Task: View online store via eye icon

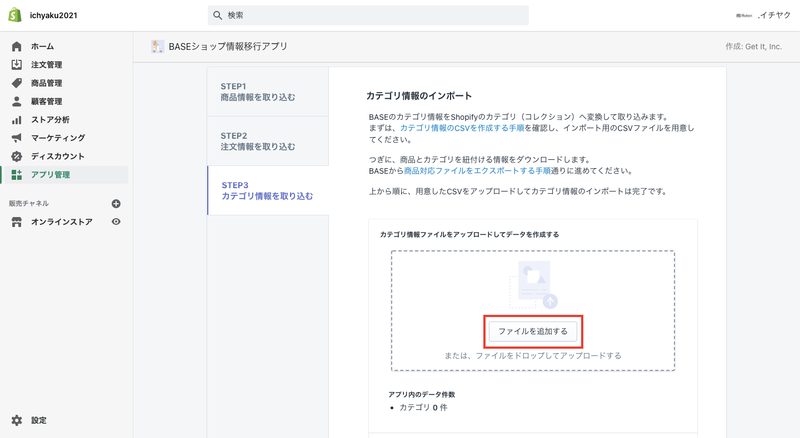Action: [116, 222]
